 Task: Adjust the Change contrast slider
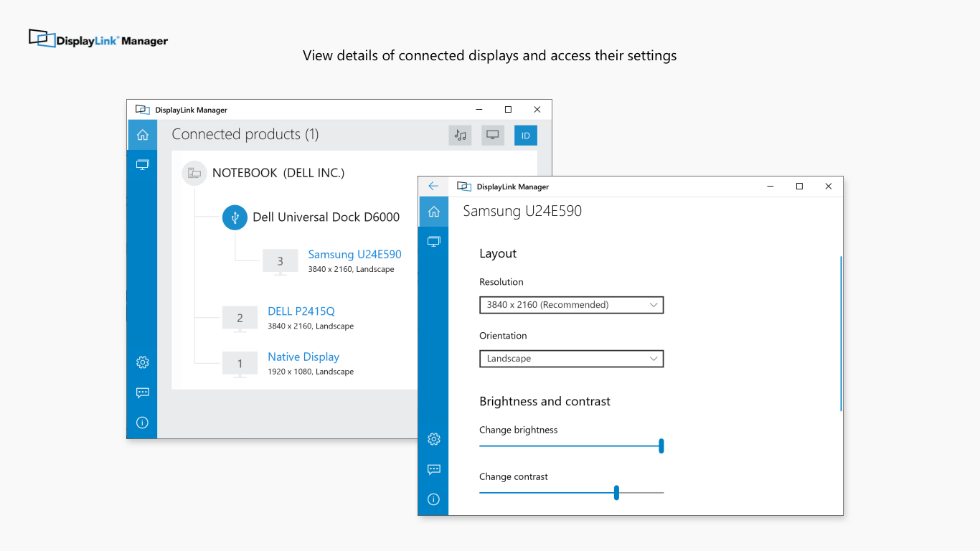click(x=616, y=492)
